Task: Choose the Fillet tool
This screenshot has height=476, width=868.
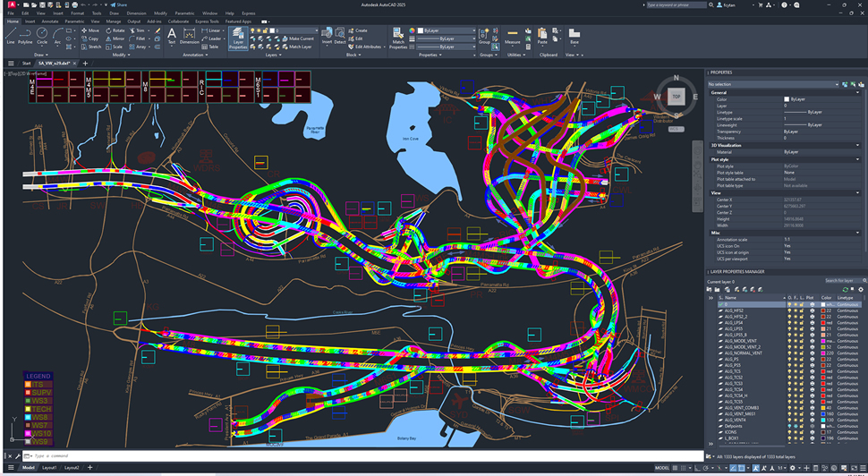Action: point(137,38)
